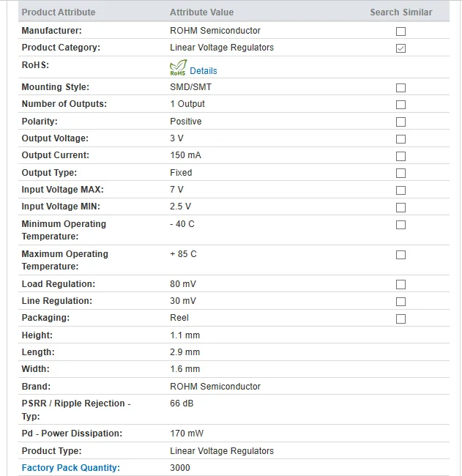
Task: Click the 150 mA output current value
Action: click(x=185, y=155)
